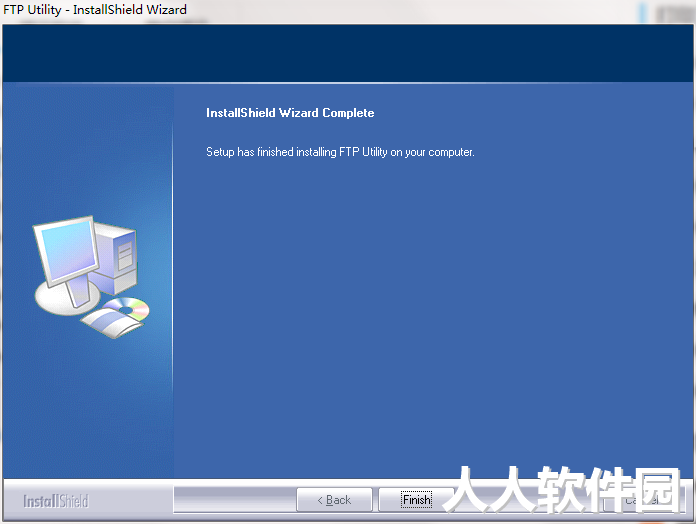Select the "InstallShield Wizard Complete" heading
This screenshot has height=524, width=696.
tap(290, 113)
